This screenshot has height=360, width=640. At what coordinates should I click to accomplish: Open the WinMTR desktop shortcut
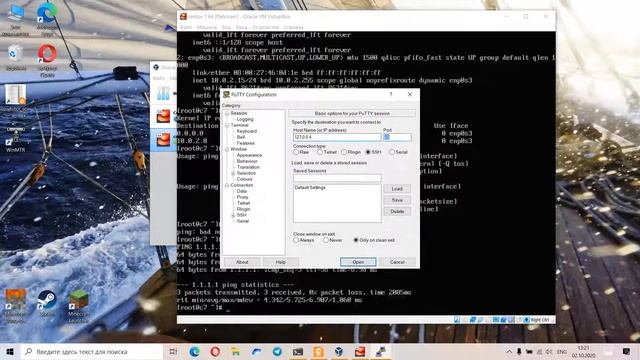tap(16, 141)
